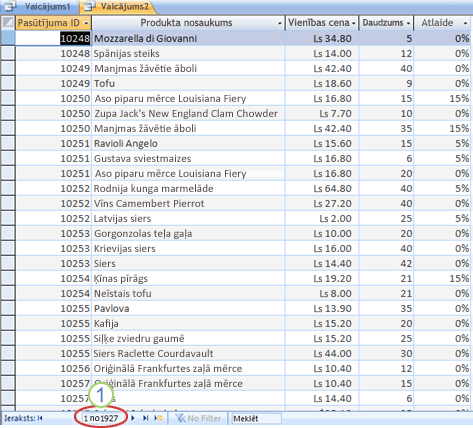Click the Vaicājums2 tab query icon
The image size is (473, 428).
pyautogui.click(x=89, y=6)
